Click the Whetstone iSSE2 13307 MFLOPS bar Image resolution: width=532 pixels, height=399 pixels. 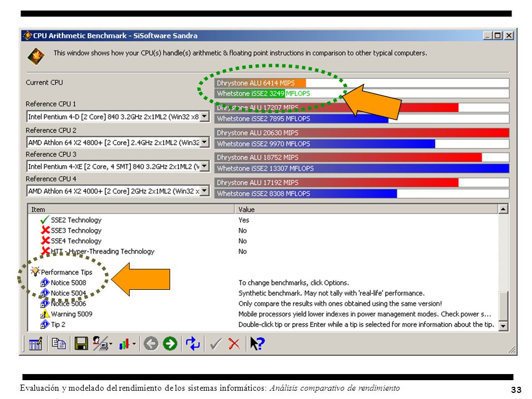pyautogui.click(x=362, y=168)
